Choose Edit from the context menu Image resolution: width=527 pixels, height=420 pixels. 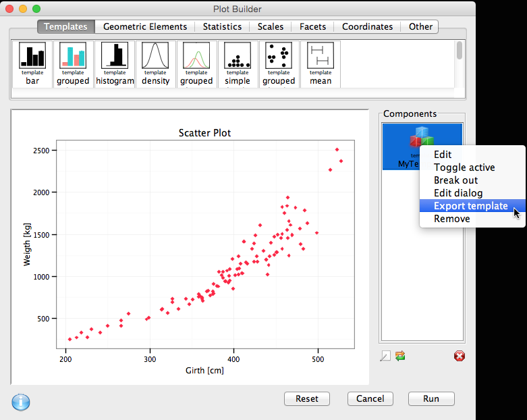click(472, 155)
